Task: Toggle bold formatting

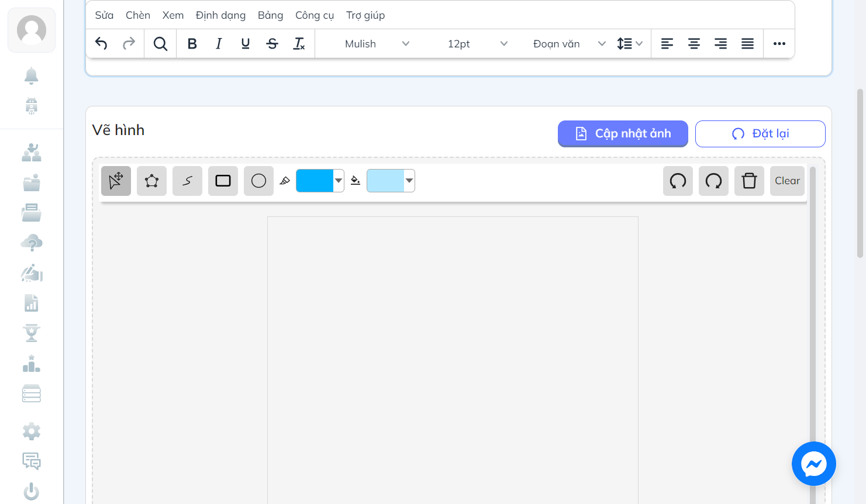Action: click(x=192, y=43)
